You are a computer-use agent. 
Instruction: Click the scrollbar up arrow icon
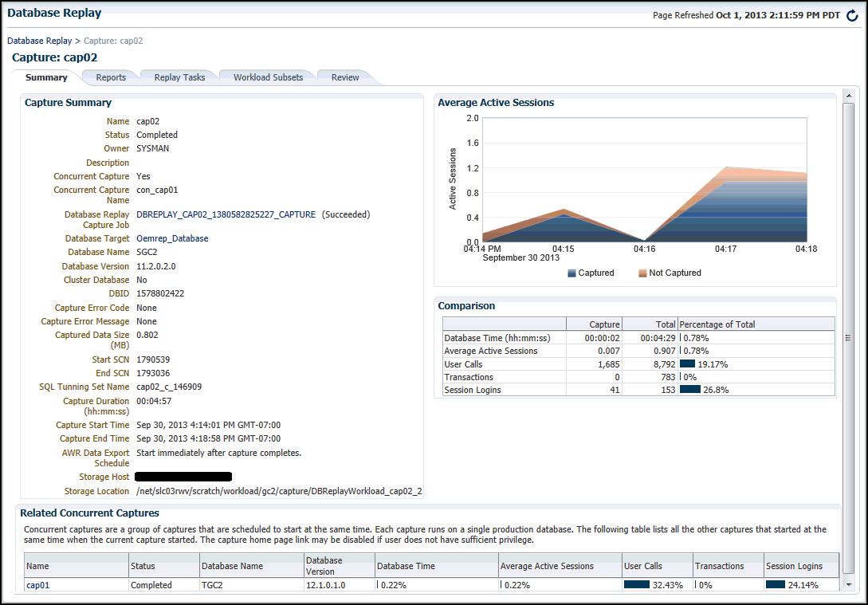coord(850,96)
